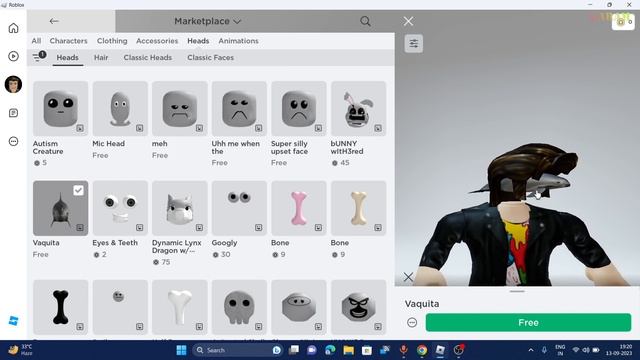Open the Hair sub-tab
640x360 pixels.
tap(101, 58)
